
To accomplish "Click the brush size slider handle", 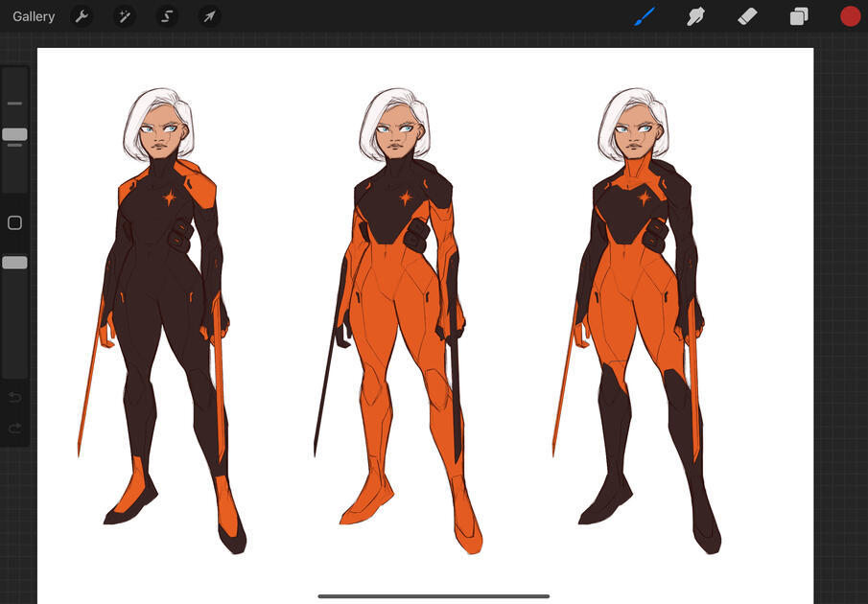I will tap(14, 134).
